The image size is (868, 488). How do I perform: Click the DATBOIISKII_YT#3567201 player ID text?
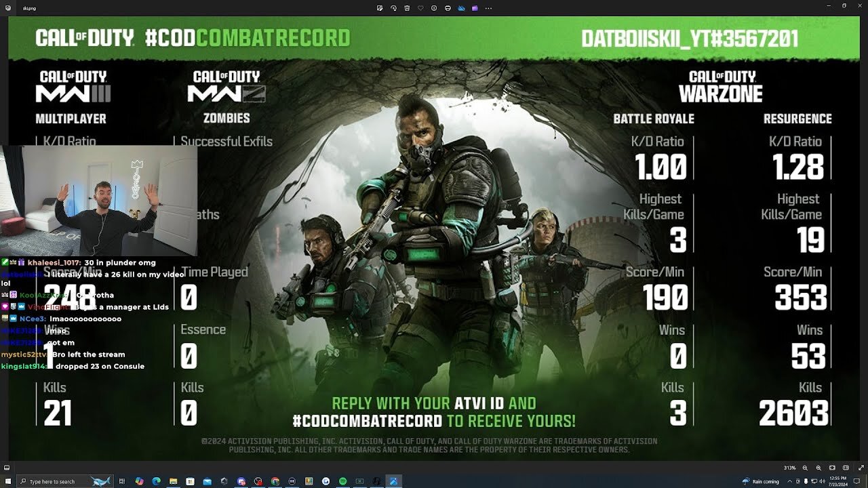[x=690, y=39]
